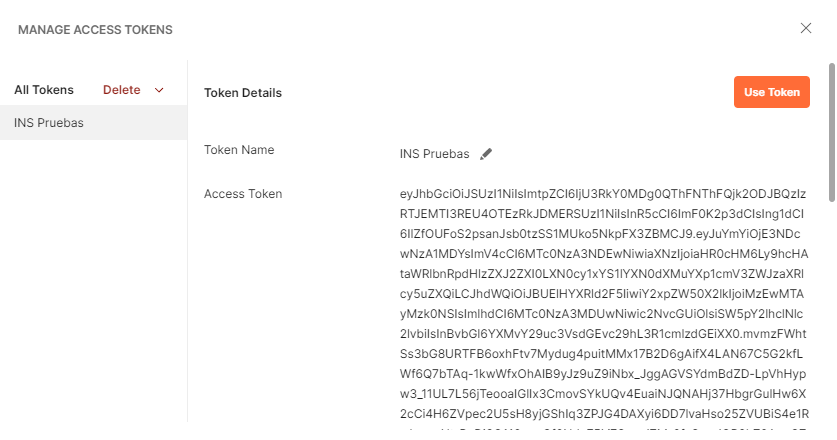Click token line starting with 2cCi4H6ZVpec2U5sH8yj
The width and height of the screenshot is (837, 440).
pos(602,414)
